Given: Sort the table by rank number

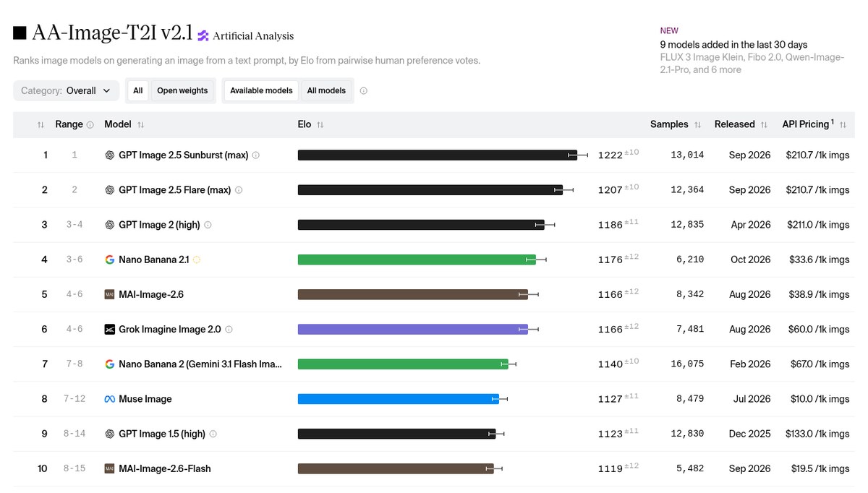Looking at the screenshot, I should [41, 125].
